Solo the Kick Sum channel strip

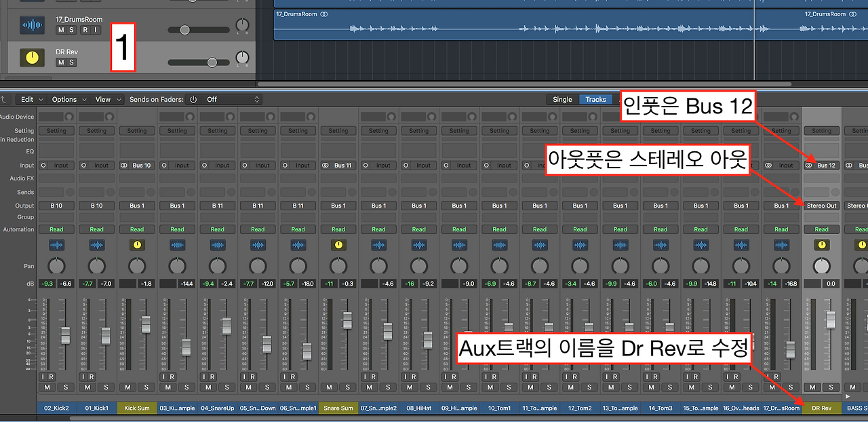(146, 387)
